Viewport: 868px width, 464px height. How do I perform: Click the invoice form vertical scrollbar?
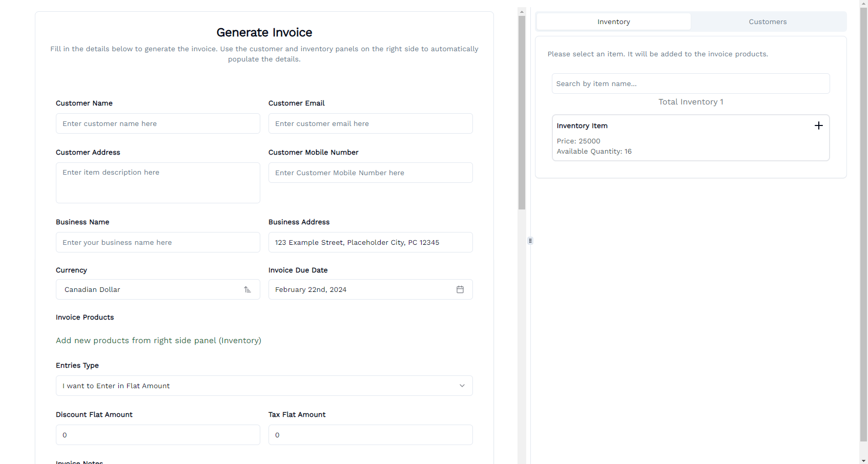click(x=522, y=113)
